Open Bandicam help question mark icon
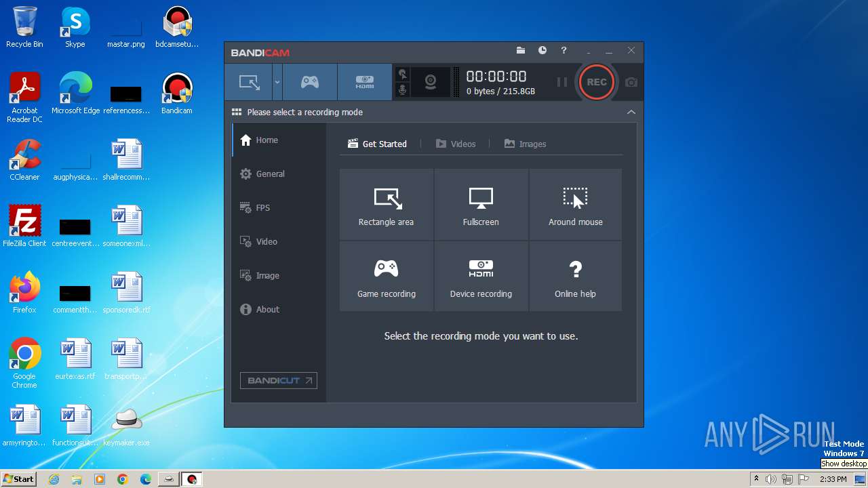 (x=564, y=51)
